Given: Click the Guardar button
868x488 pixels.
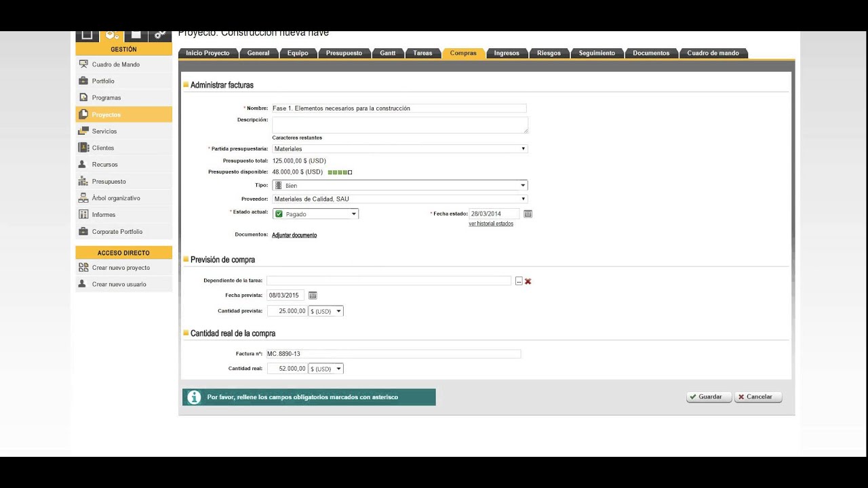Looking at the screenshot, I should tap(709, 397).
